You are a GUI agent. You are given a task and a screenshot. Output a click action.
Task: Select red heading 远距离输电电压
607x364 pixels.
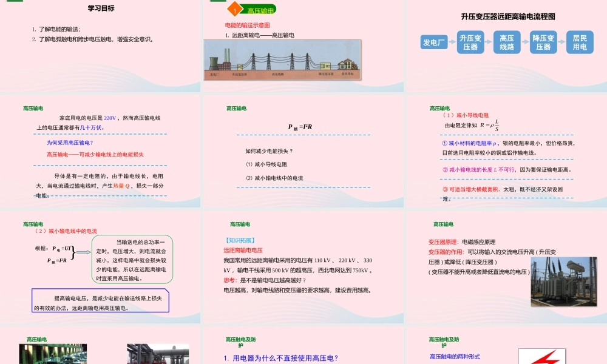click(243, 251)
